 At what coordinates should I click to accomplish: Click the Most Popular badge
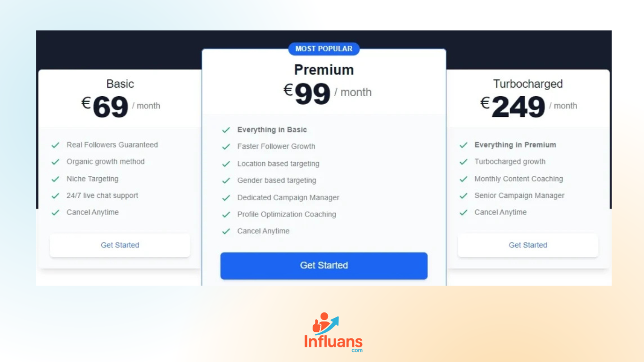tap(324, 49)
